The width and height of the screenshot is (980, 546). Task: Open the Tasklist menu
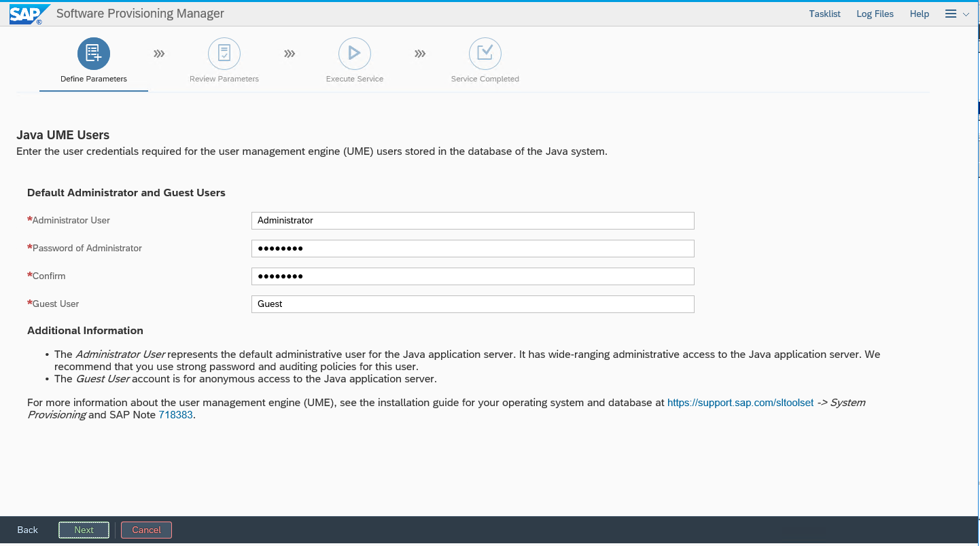pyautogui.click(x=824, y=14)
